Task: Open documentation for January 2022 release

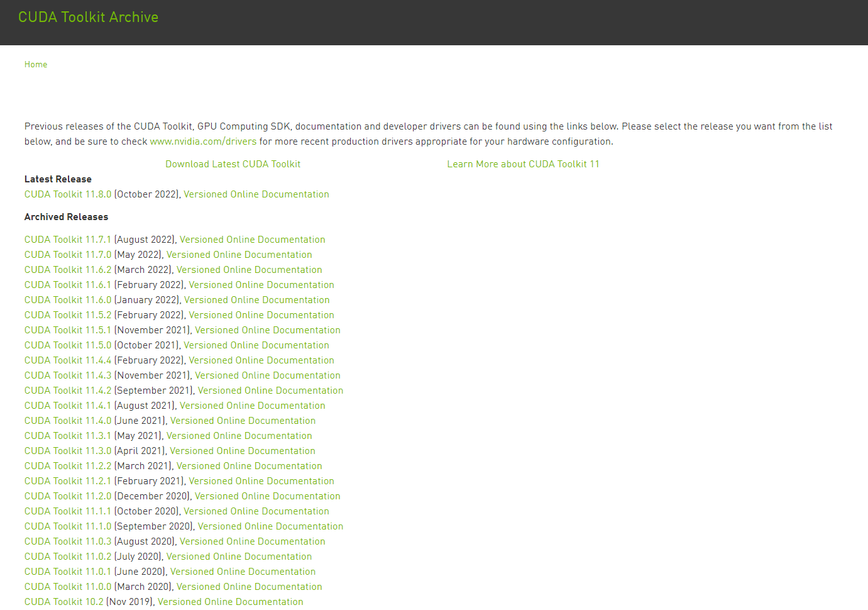Action: click(257, 300)
